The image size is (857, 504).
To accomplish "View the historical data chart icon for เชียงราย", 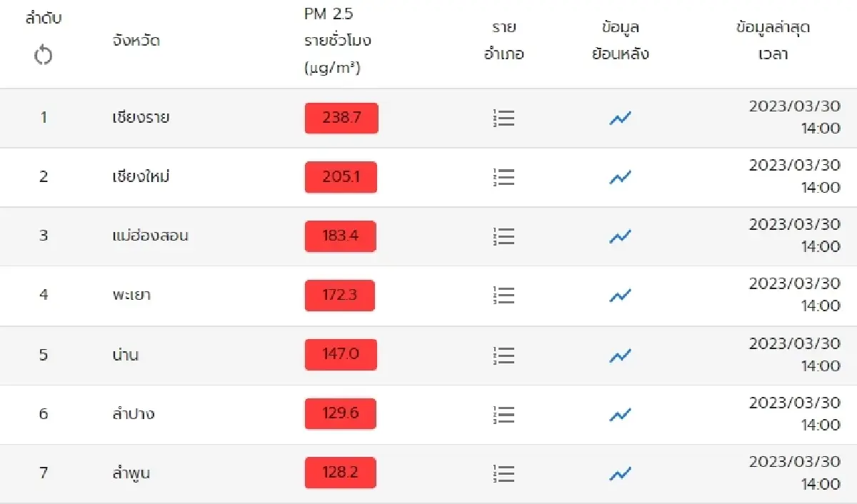I will 621,118.
